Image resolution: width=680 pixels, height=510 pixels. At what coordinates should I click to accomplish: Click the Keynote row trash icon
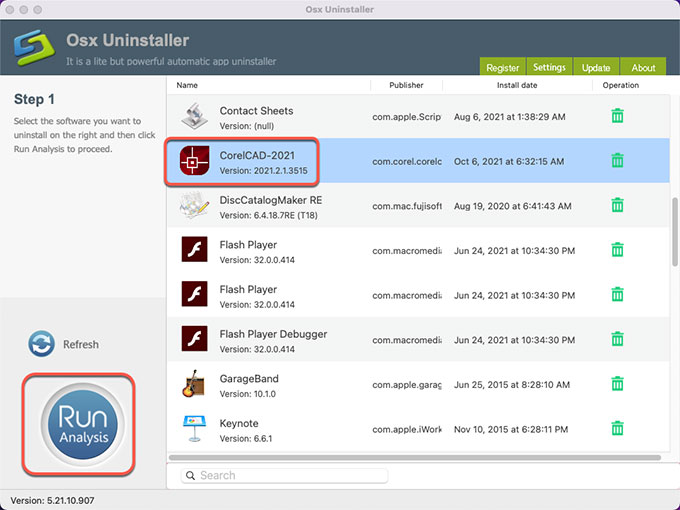(617, 428)
